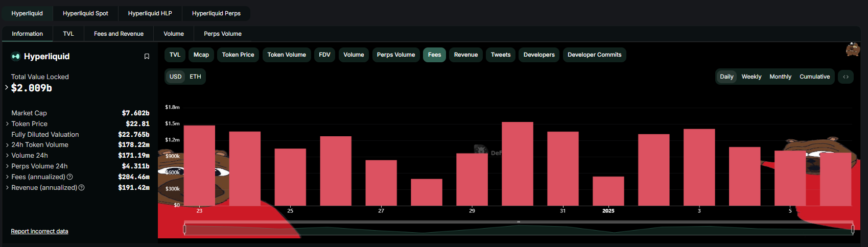Select Monthly chart grouping
The height and width of the screenshot is (247, 868).
coord(780,77)
